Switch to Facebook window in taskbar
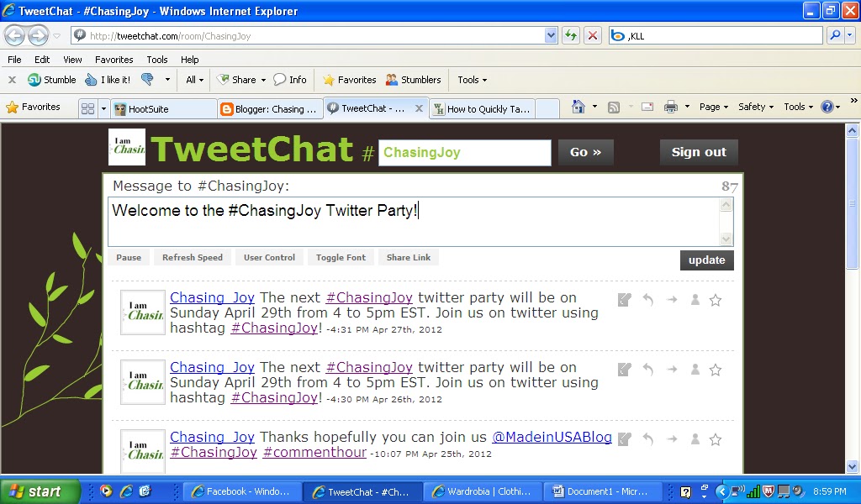Image resolution: width=861 pixels, height=504 pixels. [x=241, y=491]
